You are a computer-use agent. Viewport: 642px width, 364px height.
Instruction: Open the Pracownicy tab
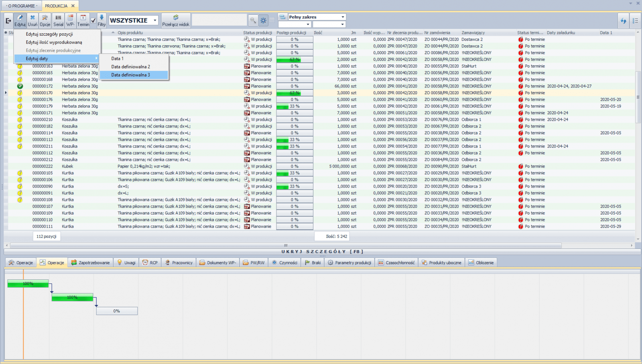coord(179,263)
